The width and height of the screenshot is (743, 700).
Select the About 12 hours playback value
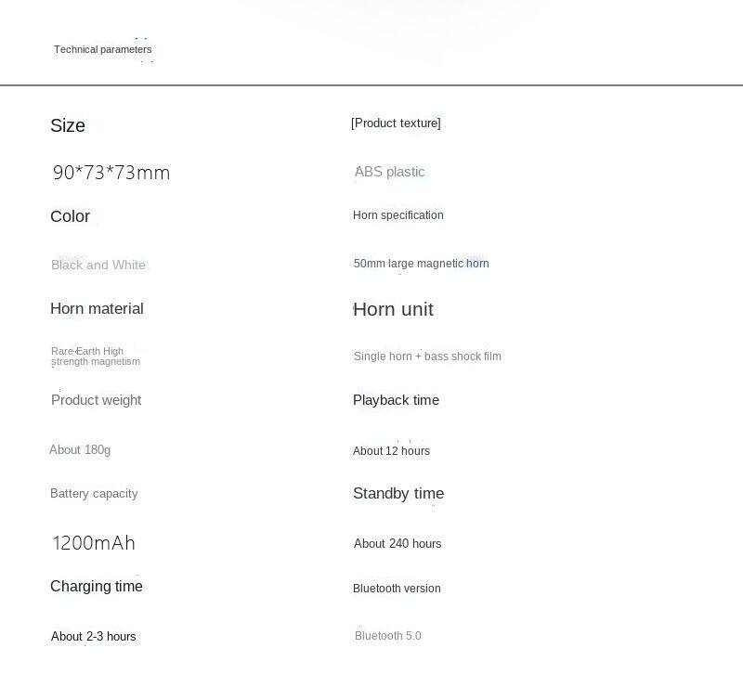tap(391, 451)
